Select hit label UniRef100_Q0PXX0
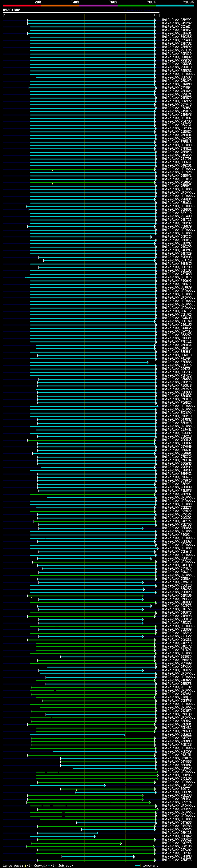 click(177, 236)
